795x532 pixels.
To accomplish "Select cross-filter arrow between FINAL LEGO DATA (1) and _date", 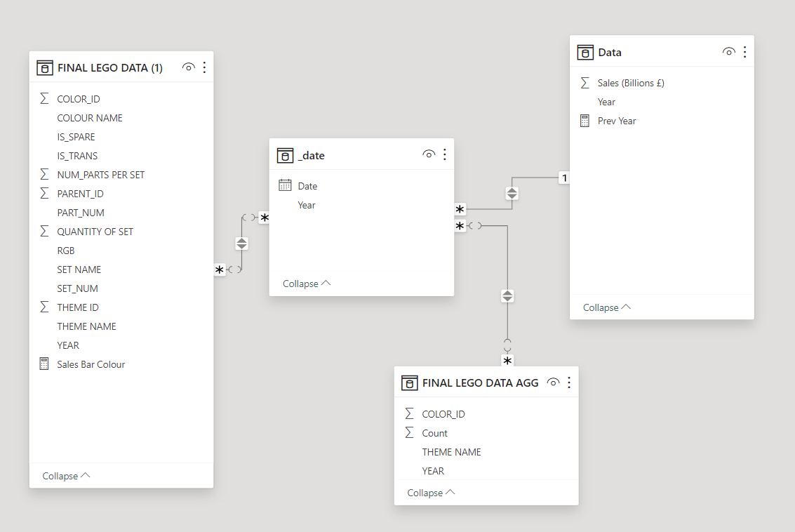I will [x=242, y=244].
